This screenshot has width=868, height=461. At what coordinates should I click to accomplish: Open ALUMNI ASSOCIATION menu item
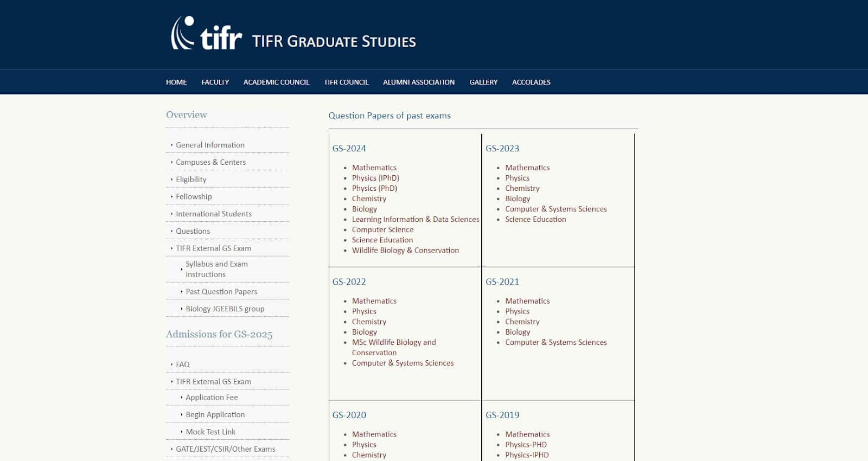pyautogui.click(x=419, y=82)
